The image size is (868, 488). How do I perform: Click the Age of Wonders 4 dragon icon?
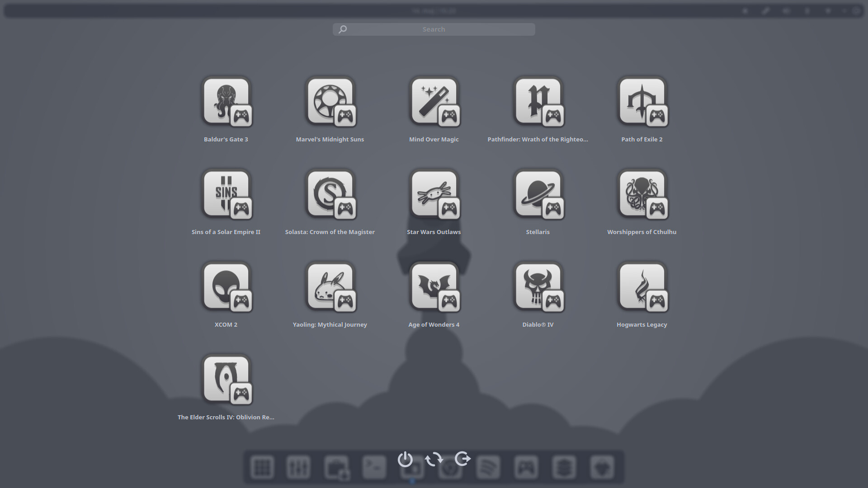click(x=434, y=287)
